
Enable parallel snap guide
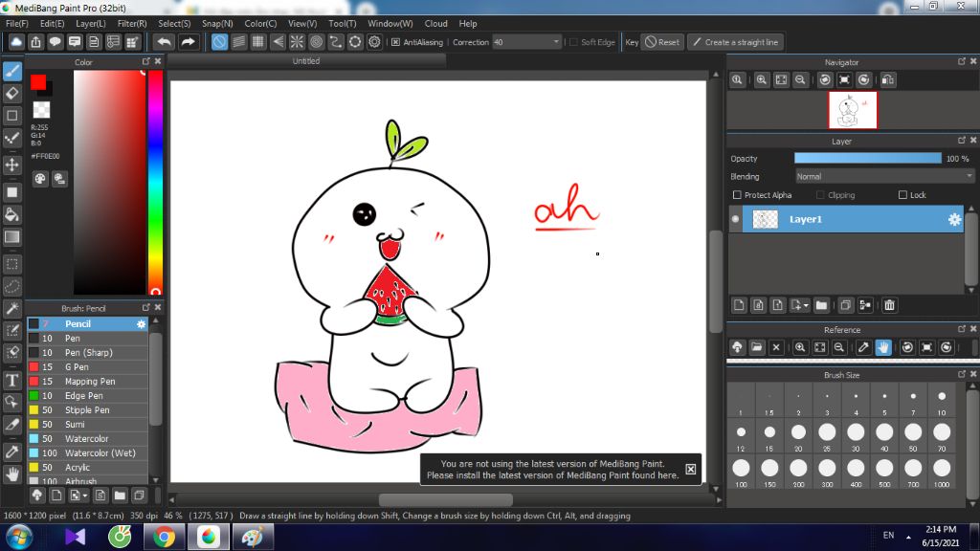pos(238,42)
